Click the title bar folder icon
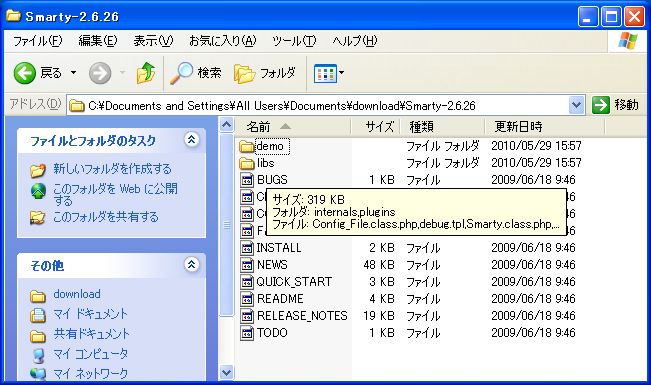Viewport: 651px width, 385px height. 13,16
